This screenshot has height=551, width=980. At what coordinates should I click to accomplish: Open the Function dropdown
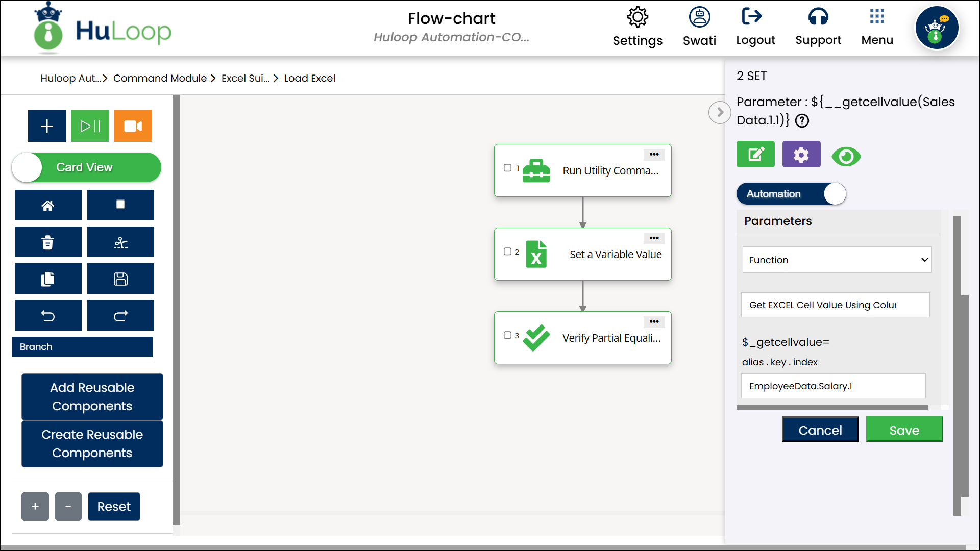click(837, 260)
